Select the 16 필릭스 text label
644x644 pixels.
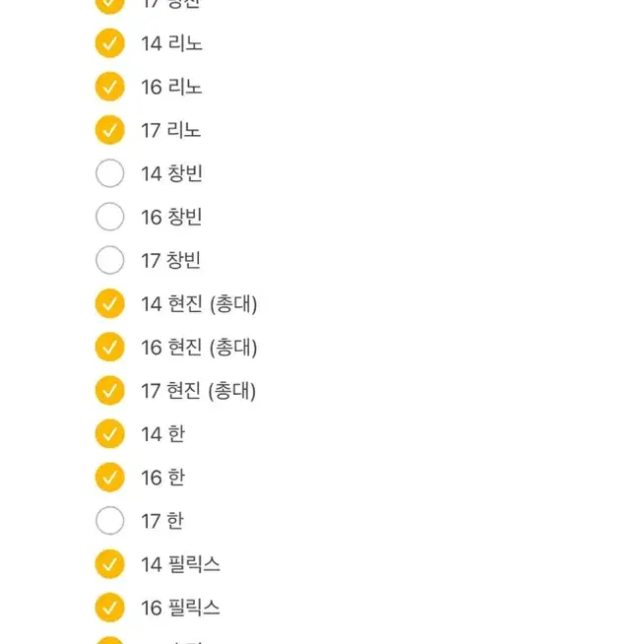pos(180,608)
